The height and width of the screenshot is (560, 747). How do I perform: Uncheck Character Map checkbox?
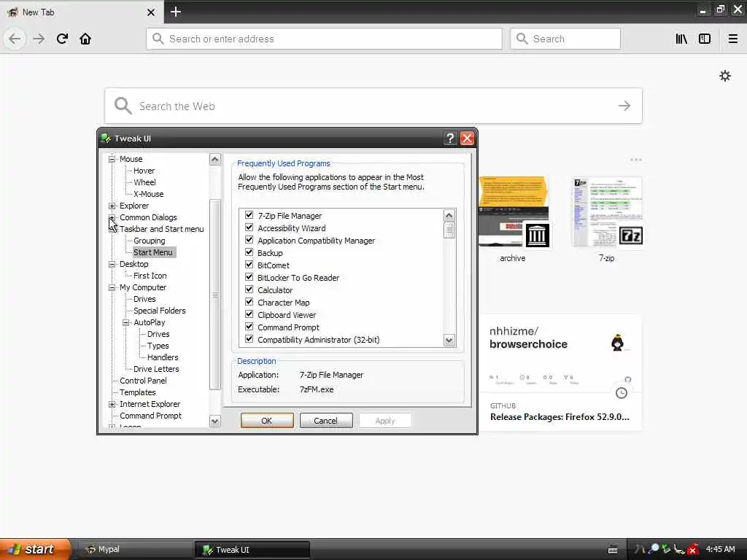tap(249, 302)
